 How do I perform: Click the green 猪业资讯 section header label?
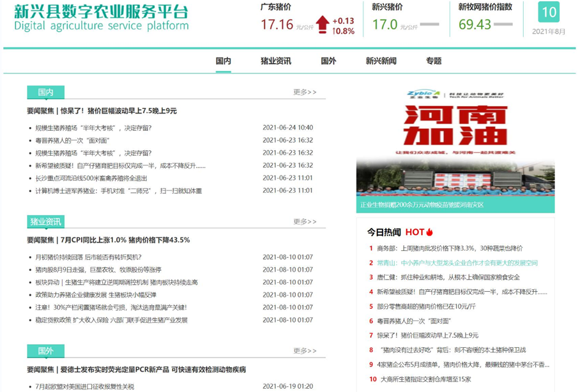click(x=45, y=222)
